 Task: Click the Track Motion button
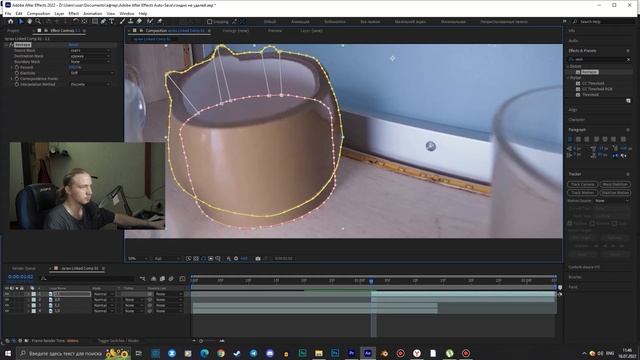(582, 192)
